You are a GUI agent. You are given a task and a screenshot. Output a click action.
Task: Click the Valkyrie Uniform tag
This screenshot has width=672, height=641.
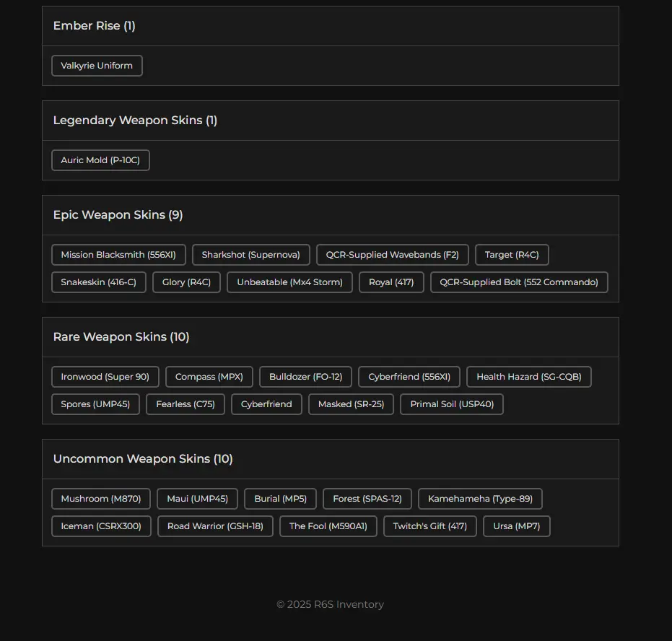click(97, 66)
